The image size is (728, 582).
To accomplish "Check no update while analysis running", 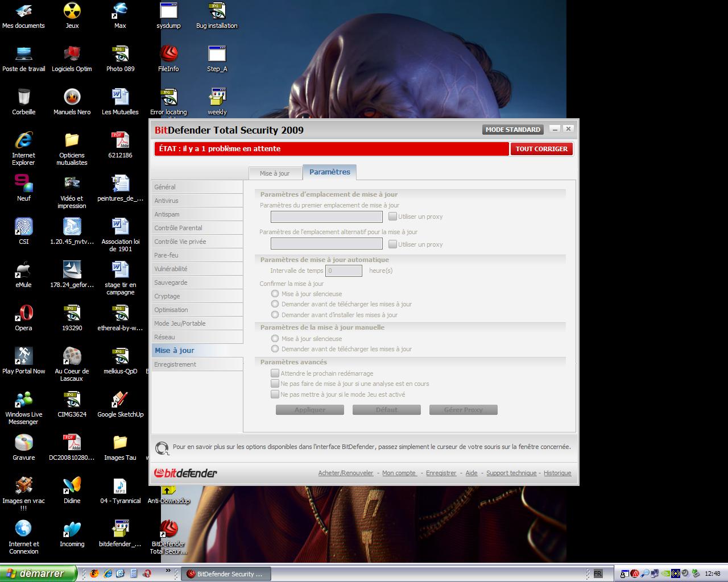I will click(275, 384).
